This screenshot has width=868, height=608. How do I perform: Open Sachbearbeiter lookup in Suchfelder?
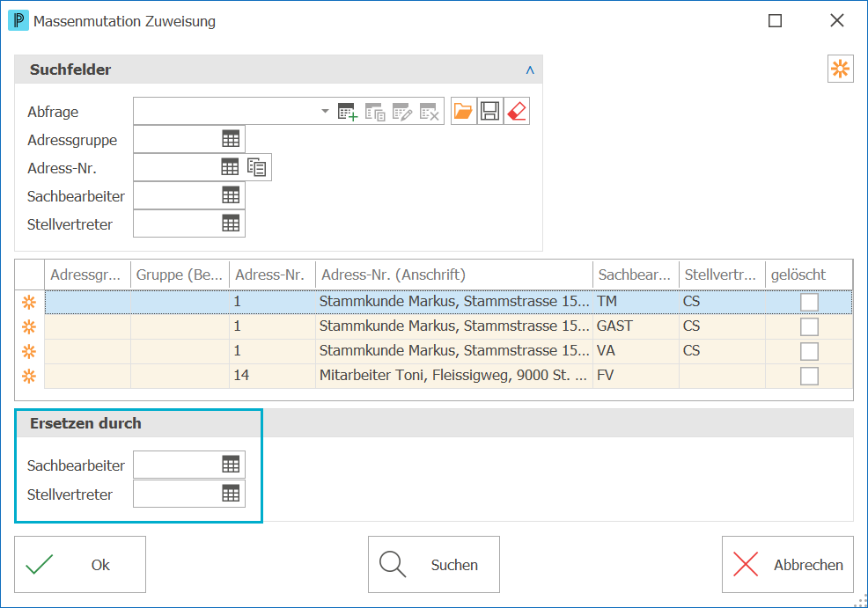tap(231, 195)
